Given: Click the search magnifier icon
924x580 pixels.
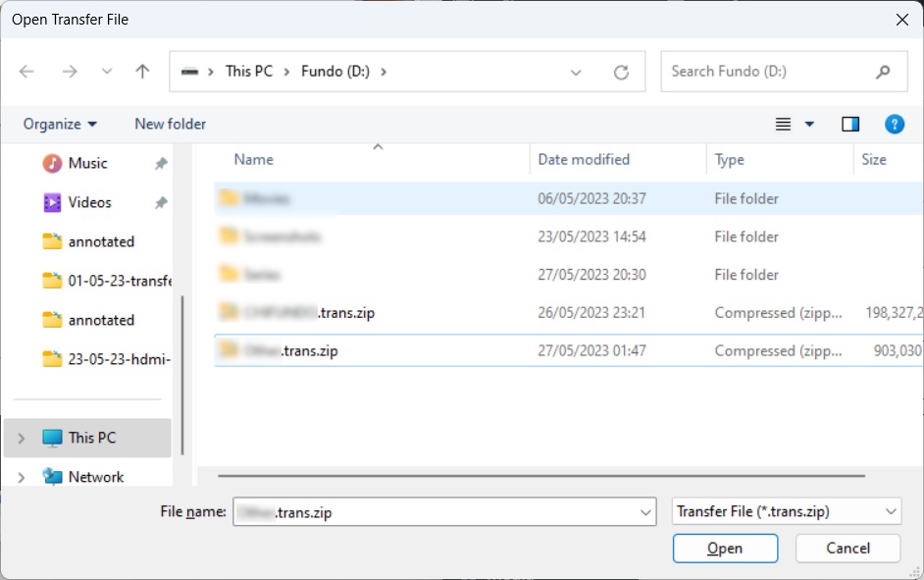Looking at the screenshot, I should point(882,71).
